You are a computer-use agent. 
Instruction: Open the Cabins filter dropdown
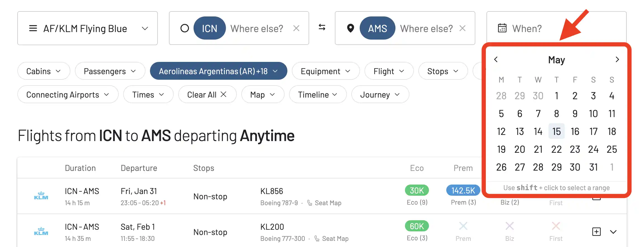(x=44, y=71)
